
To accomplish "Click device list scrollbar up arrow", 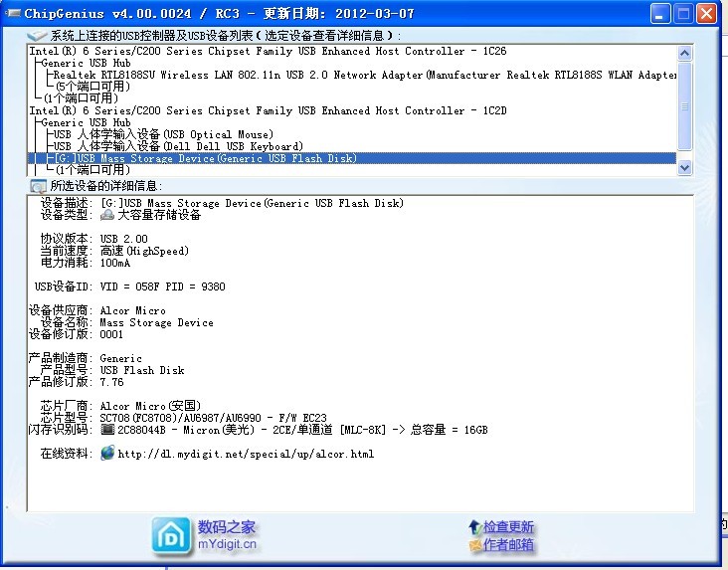I will pos(685,53).
